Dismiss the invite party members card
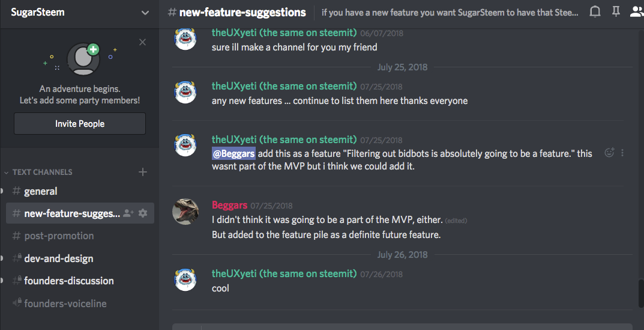644x330 pixels. 142,42
